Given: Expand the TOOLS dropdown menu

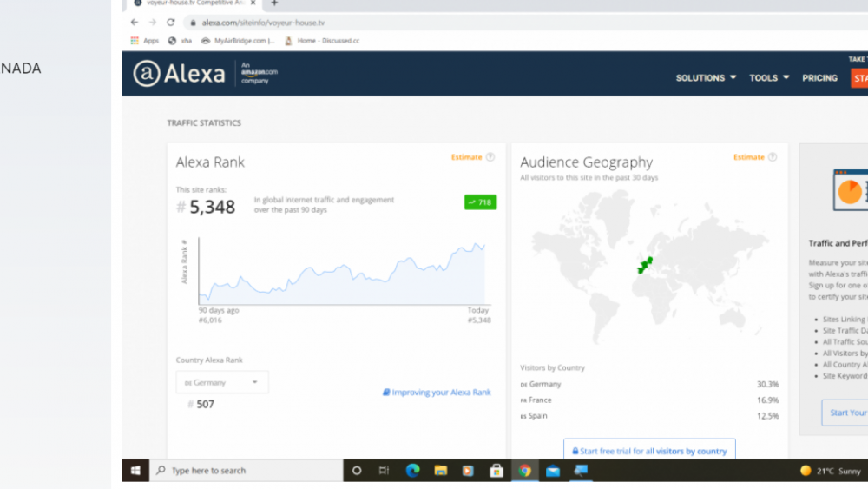Looking at the screenshot, I should pyautogui.click(x=769, y=78).
